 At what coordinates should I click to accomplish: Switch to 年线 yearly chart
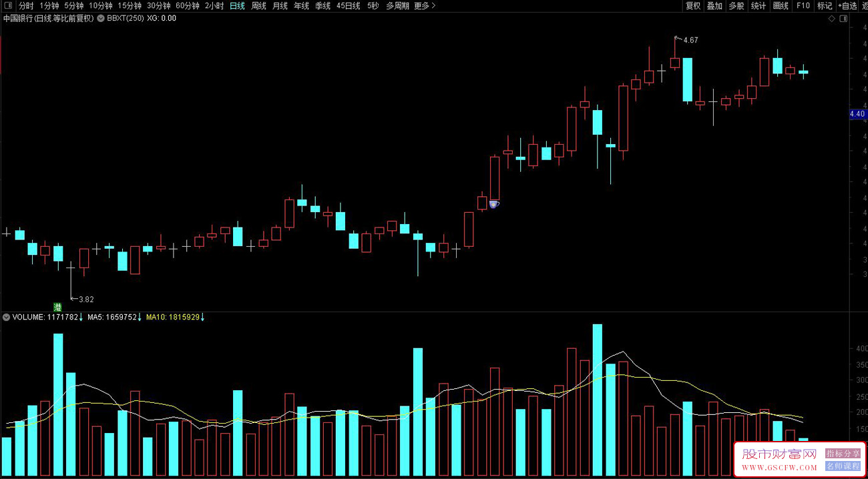click(301, 6)
